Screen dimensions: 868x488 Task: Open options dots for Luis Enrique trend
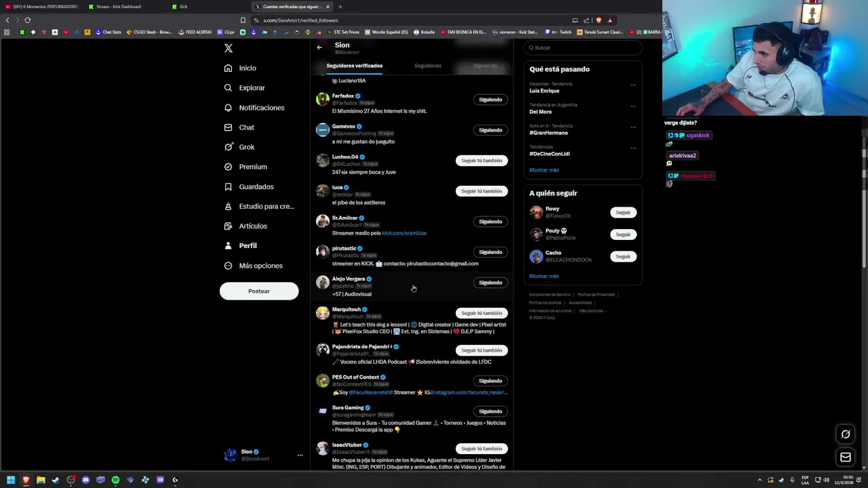click(633, 85)
